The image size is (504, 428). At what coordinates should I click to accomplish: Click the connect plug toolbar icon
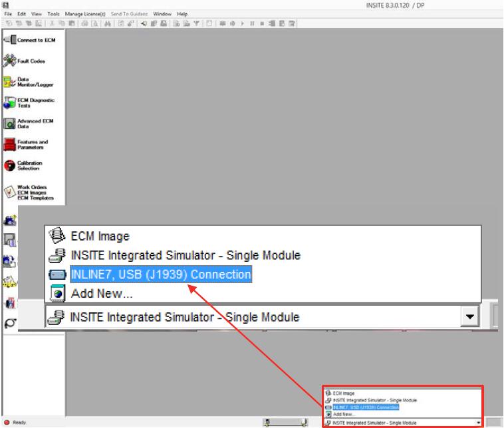pos(144,23)
